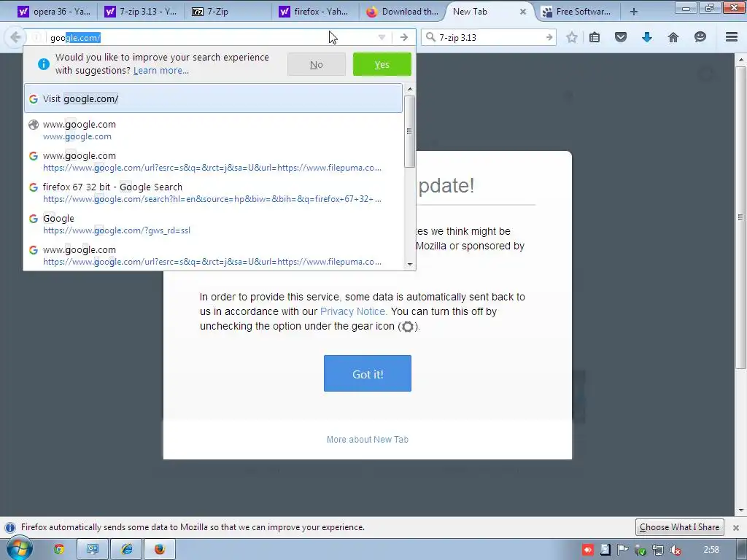Show bookmarks list icon

[x=595, y=37]
